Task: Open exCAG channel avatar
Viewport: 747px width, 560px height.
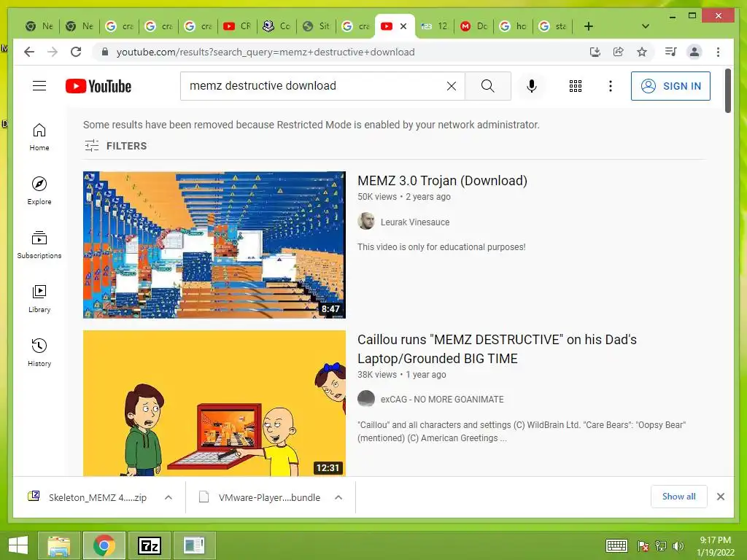Action: pyautogui.click(x=366, y=399)
